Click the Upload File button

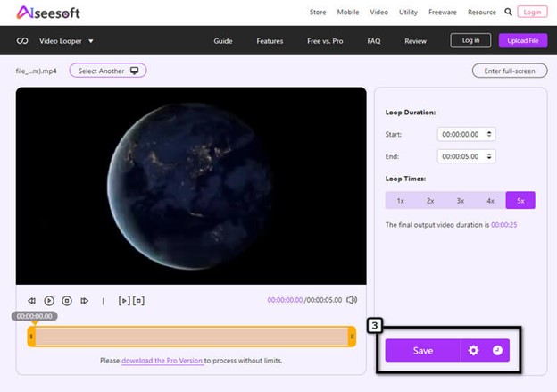click(x=523, y=40)
